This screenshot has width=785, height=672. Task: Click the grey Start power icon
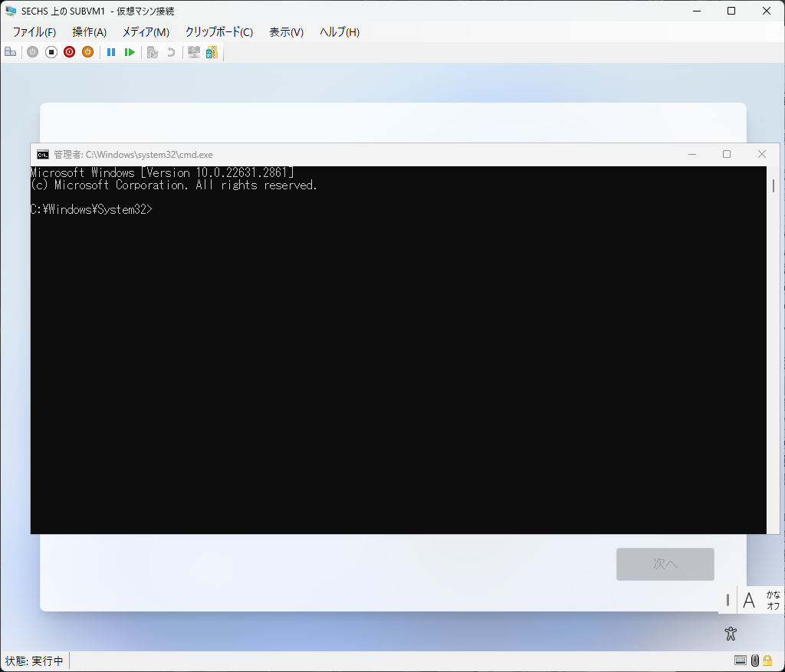pos(32,52)
